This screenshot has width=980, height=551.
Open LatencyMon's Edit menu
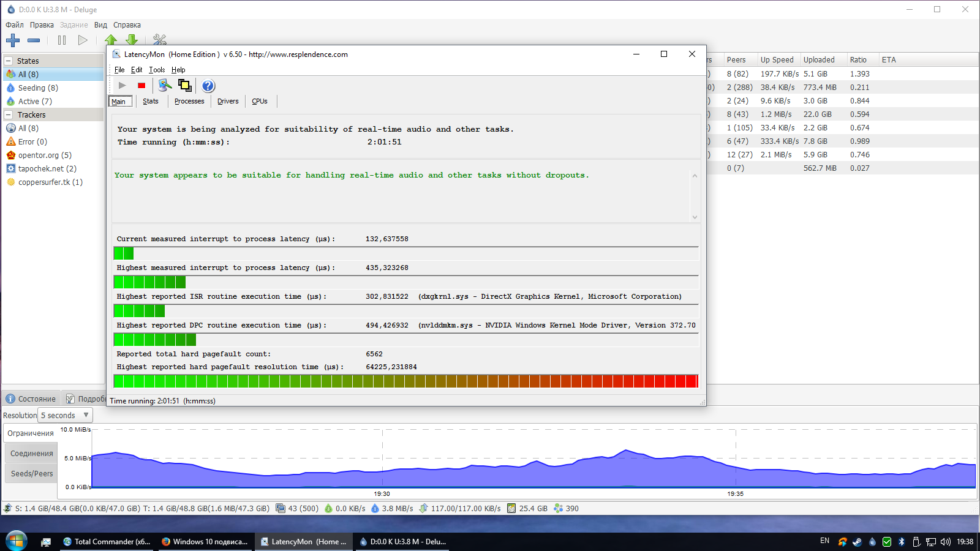click(137, 70)
